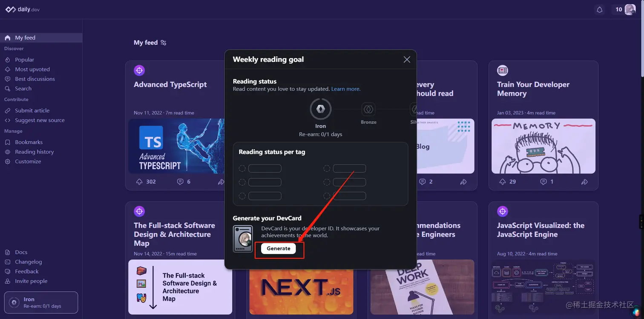Viewport: 644px width, 319px height.
Task: Open JavaScript Visualized article title
Action: (540, 230)
